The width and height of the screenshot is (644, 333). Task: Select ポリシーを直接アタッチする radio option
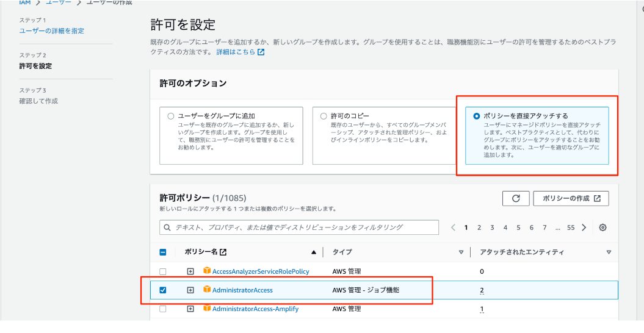click(476, 116)
